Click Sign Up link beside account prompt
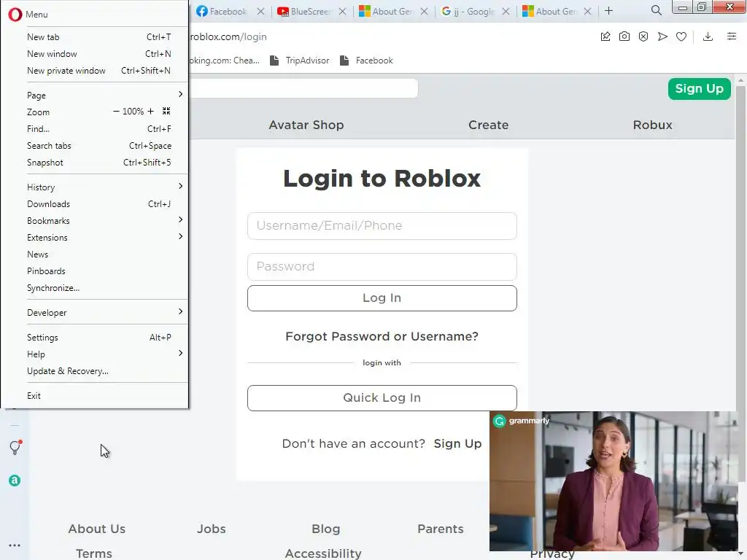747x560 pixels. pyautogui.click(x=457, y=443)
